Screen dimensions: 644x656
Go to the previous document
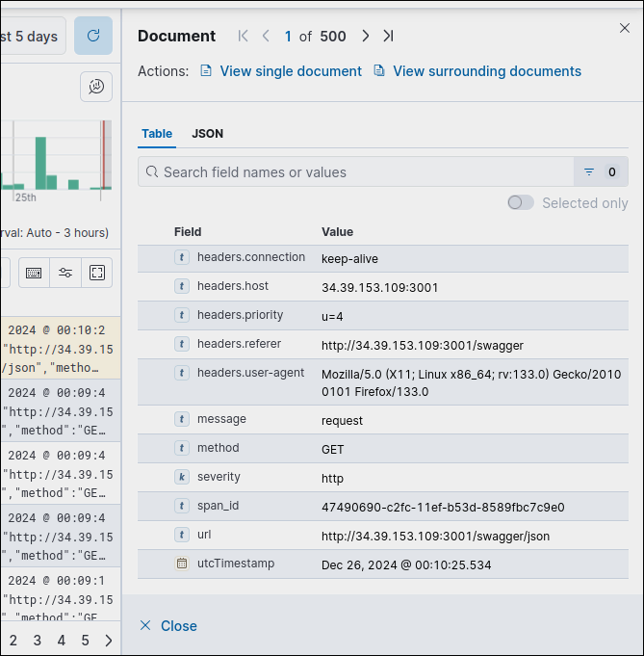pyautogui.click(x=266, y=36)
